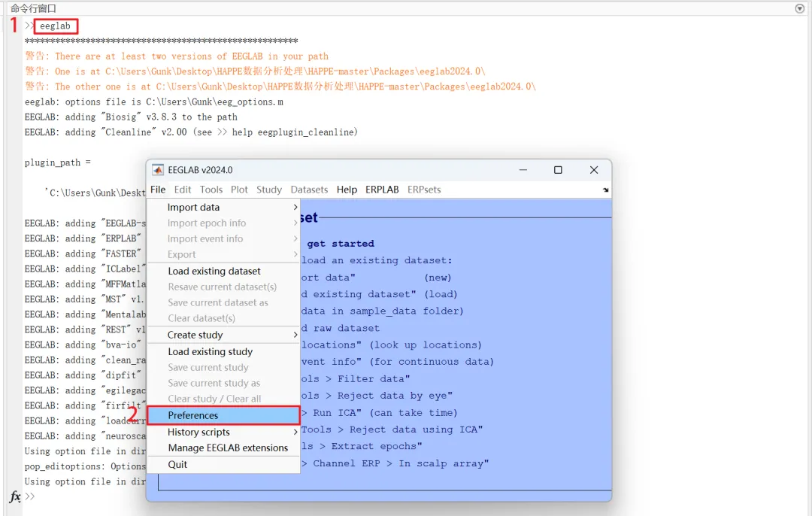812x516 pixels.
Task: Click the 'adding "FASTER"' output line
Action: [83, 253]
